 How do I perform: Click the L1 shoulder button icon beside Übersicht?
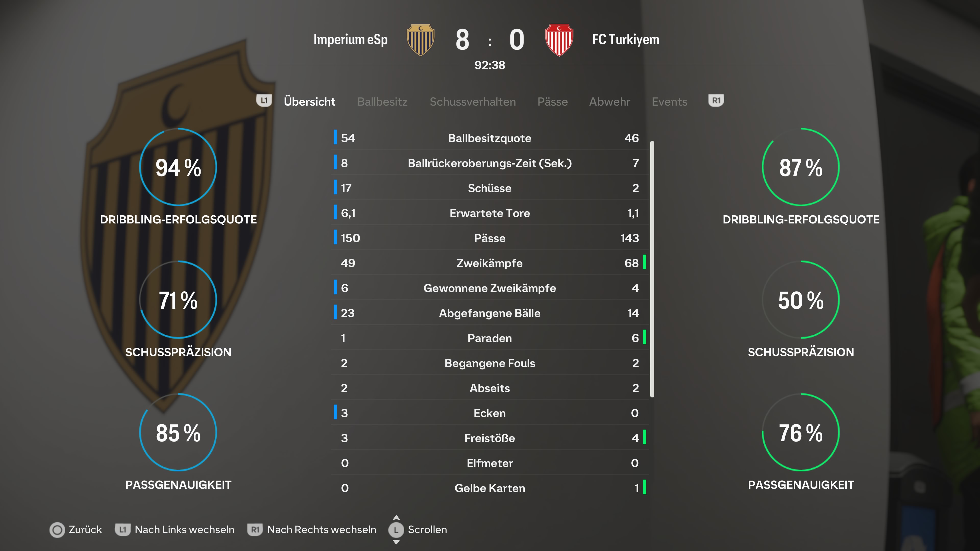click(x=264, y=101)
